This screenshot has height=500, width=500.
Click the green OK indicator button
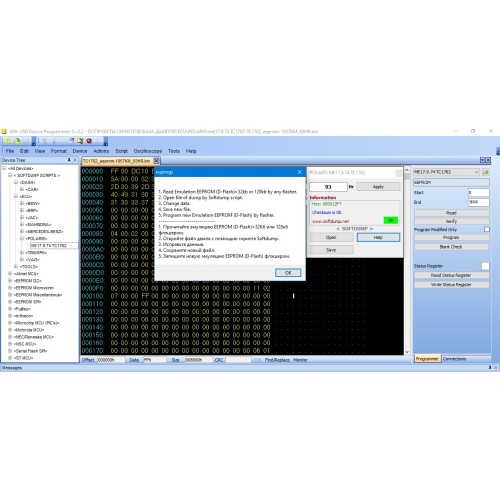point(391,220)
